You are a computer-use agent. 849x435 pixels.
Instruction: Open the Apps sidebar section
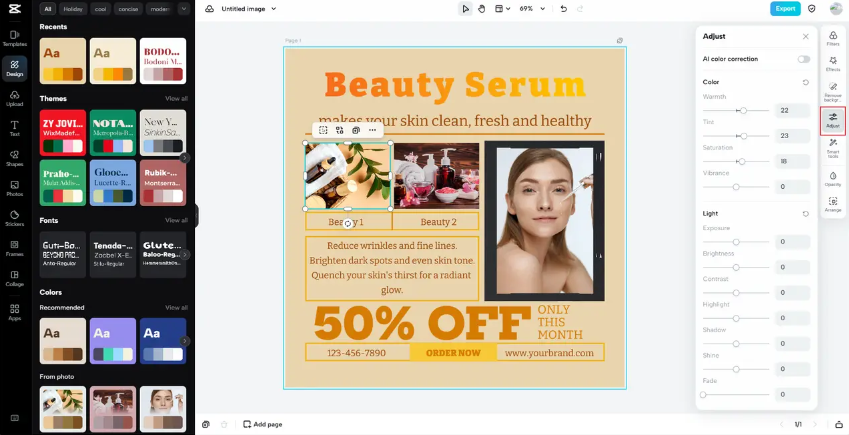[15, 312]
